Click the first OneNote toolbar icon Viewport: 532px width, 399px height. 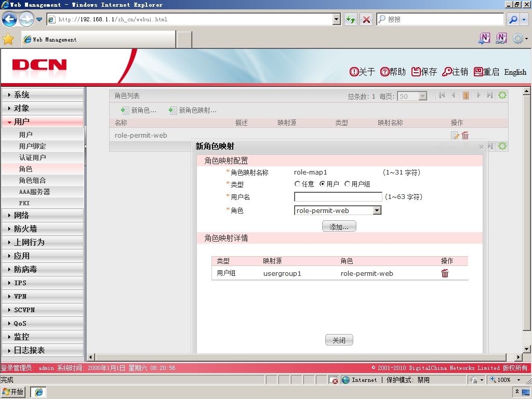(x=484, y=38)
